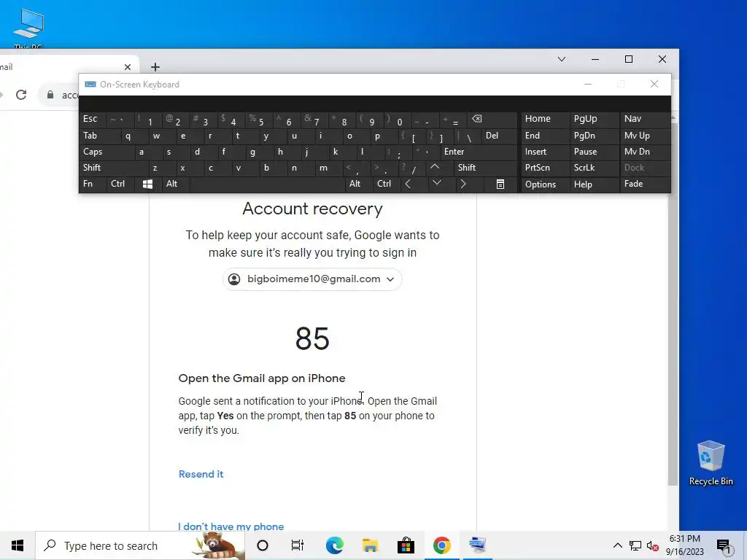This screenshot has width=747, height=560.
Task: Tap the up arrow key on keyboard
Action: [435, 167]
